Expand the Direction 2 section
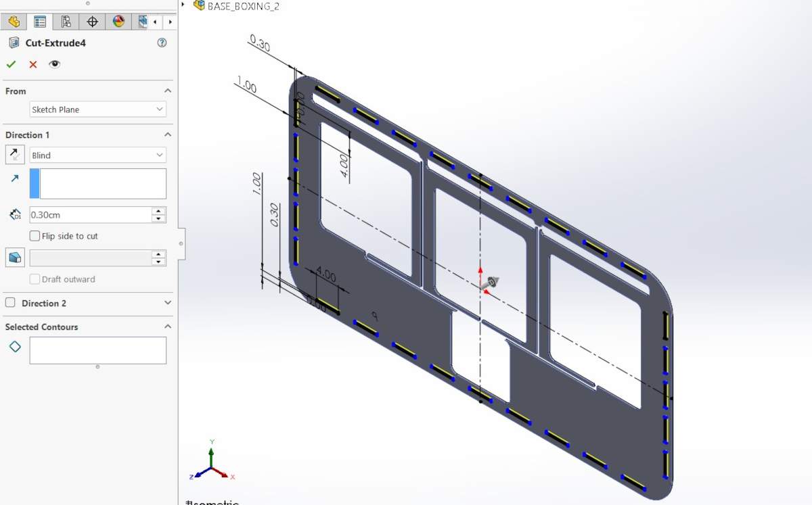 pyautogui.click(x=168, y=303)
